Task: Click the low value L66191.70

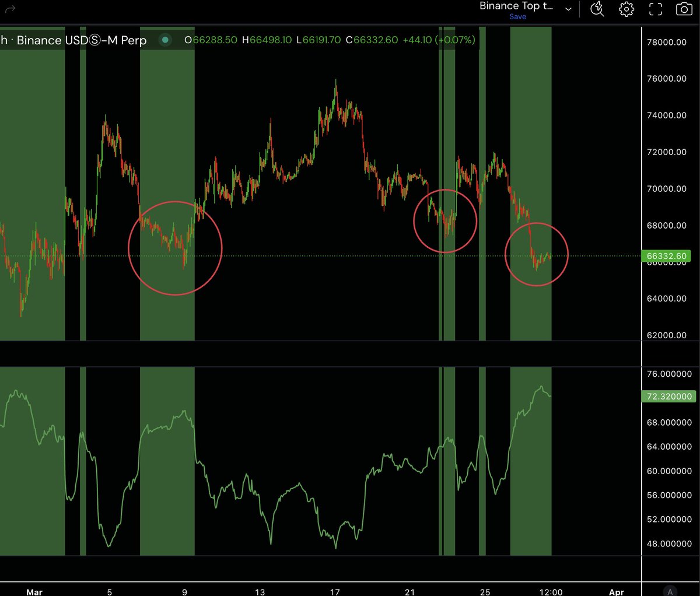Action: click(319, 40)
